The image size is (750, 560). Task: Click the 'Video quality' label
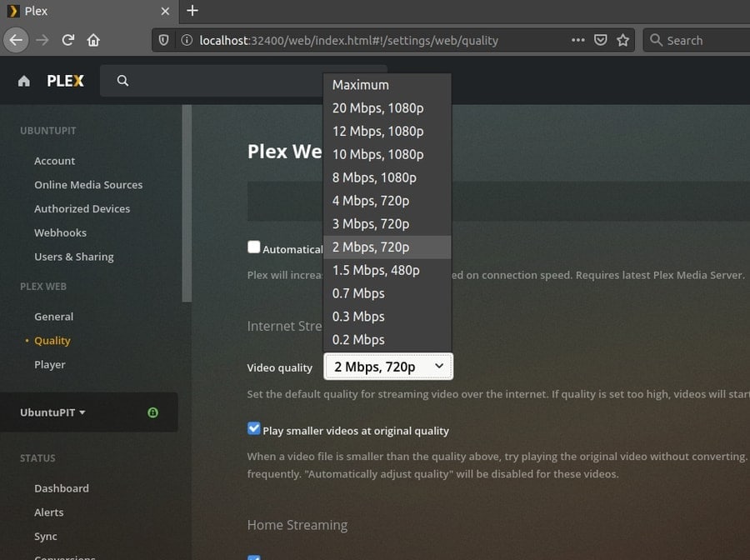tap(280, 367)
